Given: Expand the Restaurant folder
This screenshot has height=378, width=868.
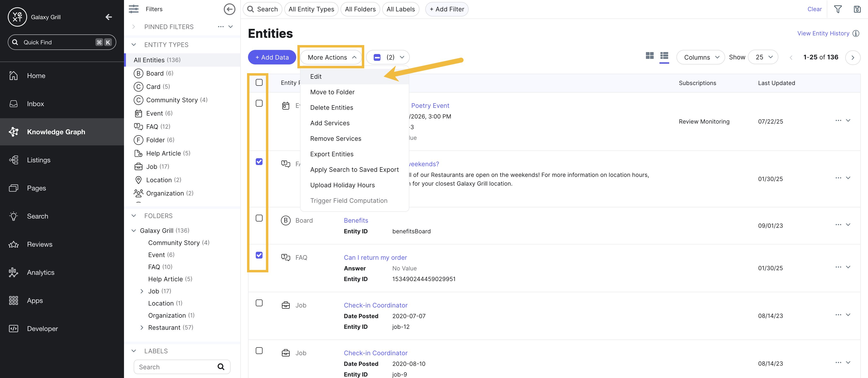Looking at the screenshot, I should point(142,327).
